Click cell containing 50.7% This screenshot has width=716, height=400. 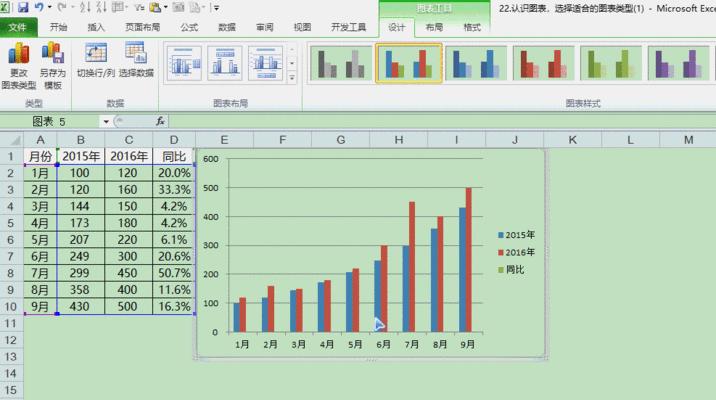coord(174,273)
